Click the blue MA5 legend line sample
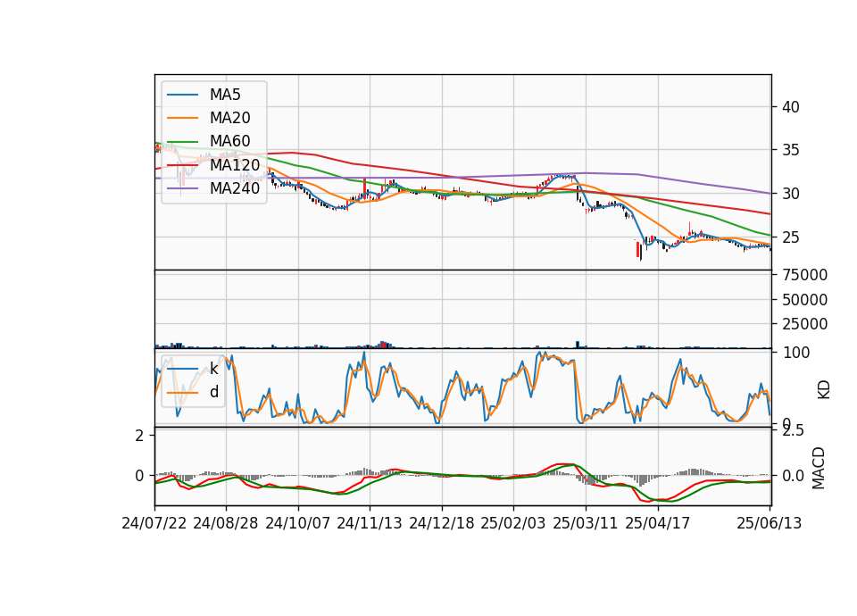857x616 pixels. click(x=182, y=95)
